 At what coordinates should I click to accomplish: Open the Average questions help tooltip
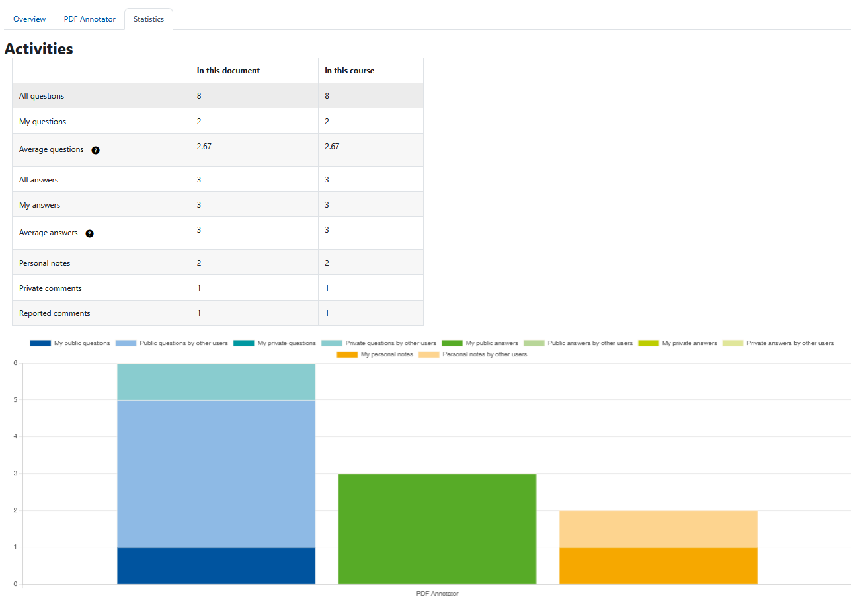point(95,150)
